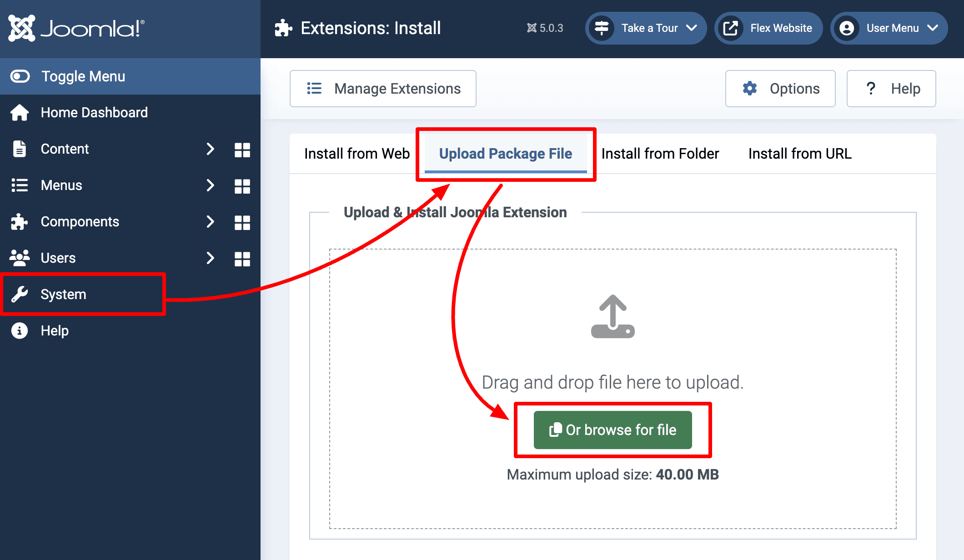This screenshot has height=560, width=964.
Task: Click the Menus list icon
Action: (x=20, y=185)
